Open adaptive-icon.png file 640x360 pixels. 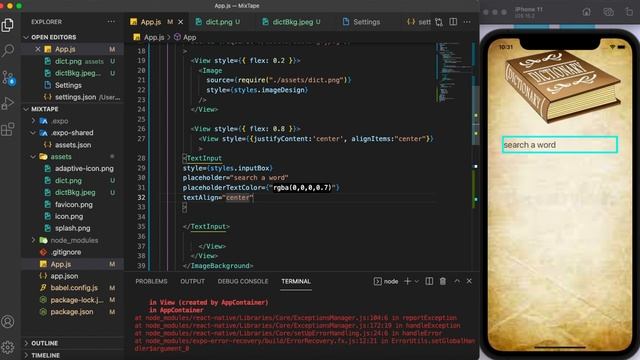pos(72,169)
